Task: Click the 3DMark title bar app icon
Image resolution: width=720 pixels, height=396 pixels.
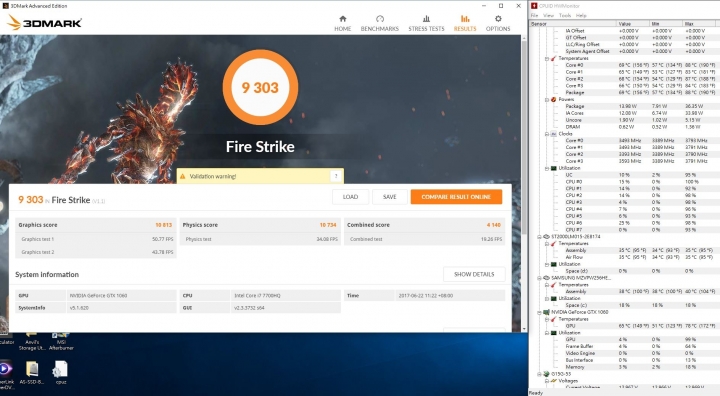Action: (x=6, y=6)
